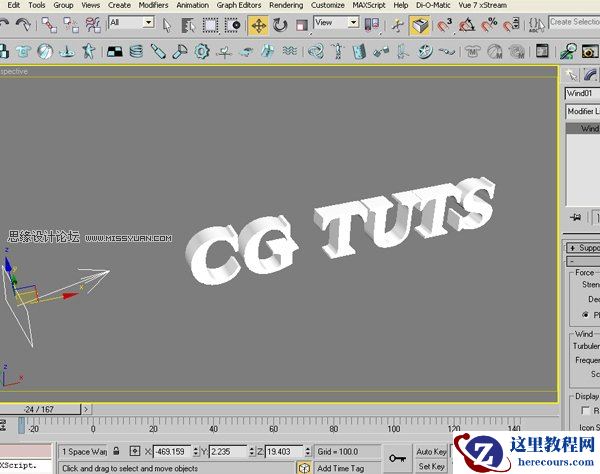This screenshot has width=600, height=474.
Task: Open the Modifier List dropdown
Action: point(582,111)
